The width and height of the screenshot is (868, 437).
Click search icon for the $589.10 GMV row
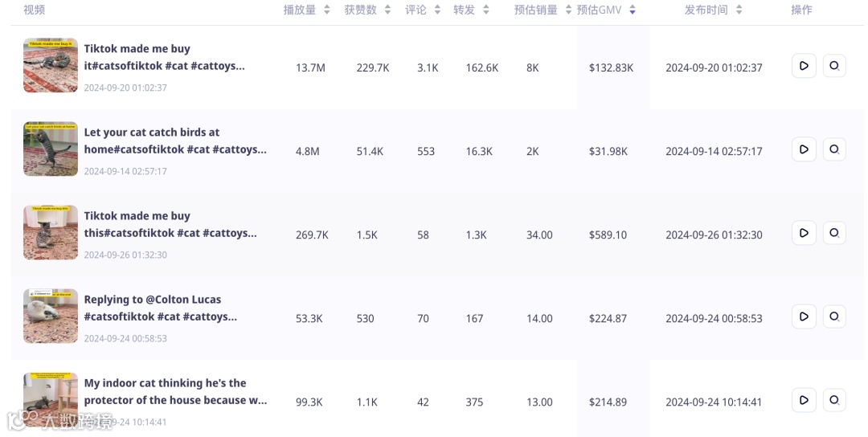click(834, 233)
